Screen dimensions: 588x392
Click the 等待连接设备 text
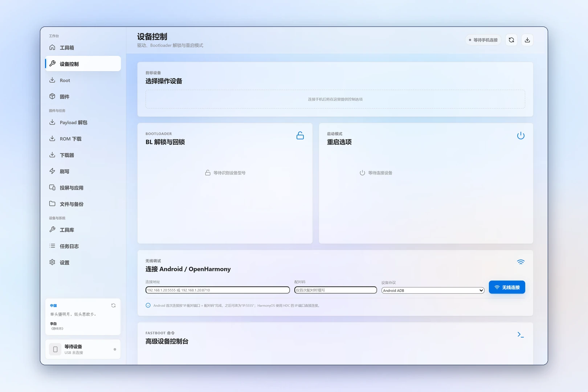[x=380, y=173]
